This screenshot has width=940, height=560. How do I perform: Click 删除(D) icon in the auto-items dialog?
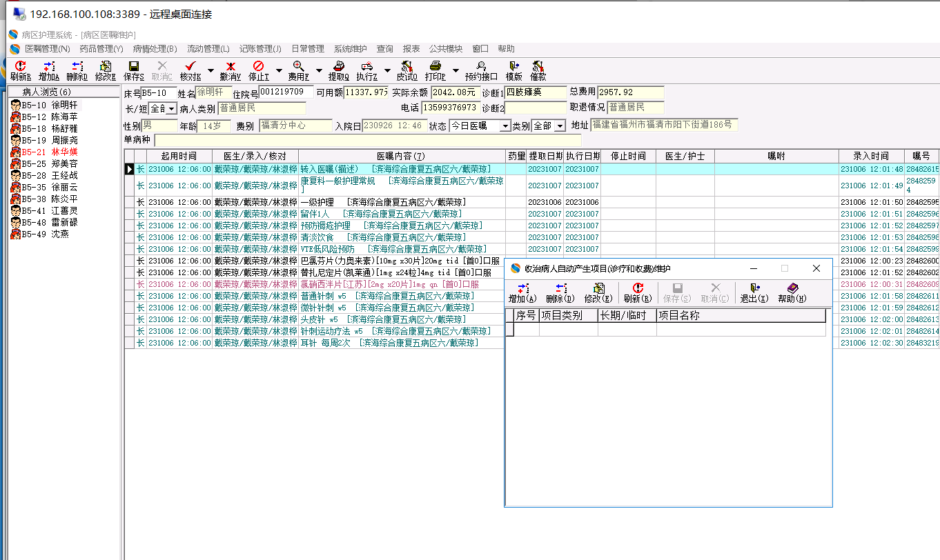(x=560, y=288)
